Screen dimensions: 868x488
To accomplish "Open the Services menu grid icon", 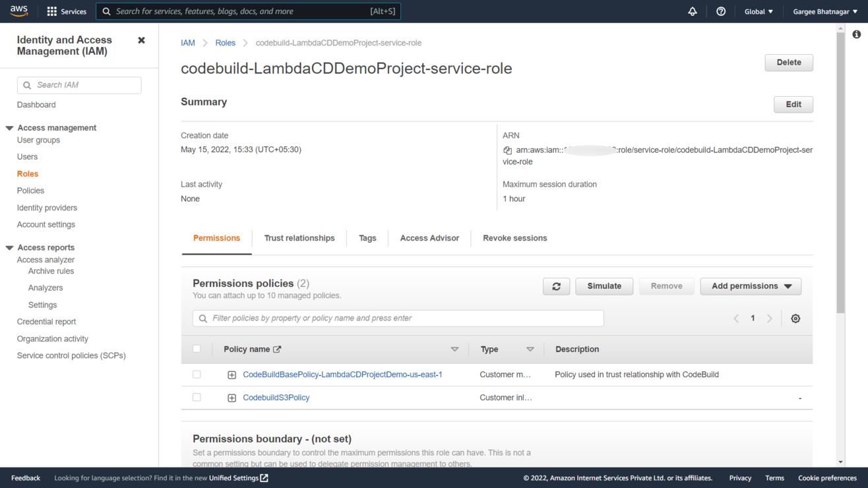I will [x=51, y=11].
